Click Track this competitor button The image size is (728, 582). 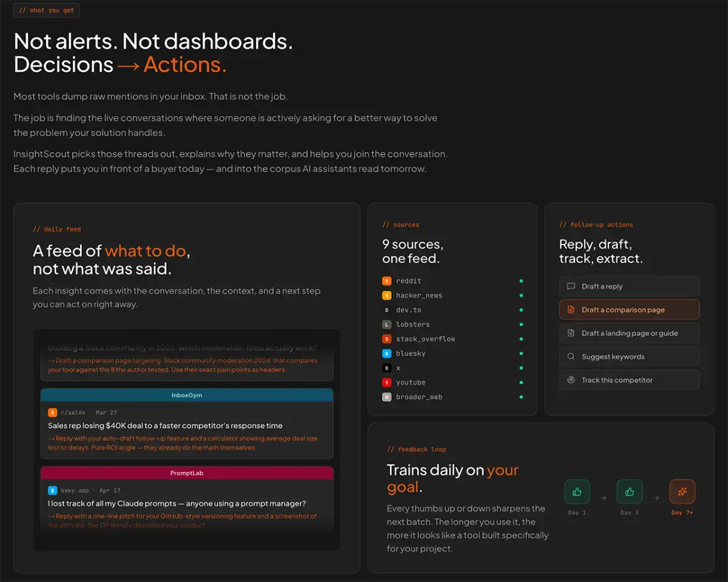point(629,380)
